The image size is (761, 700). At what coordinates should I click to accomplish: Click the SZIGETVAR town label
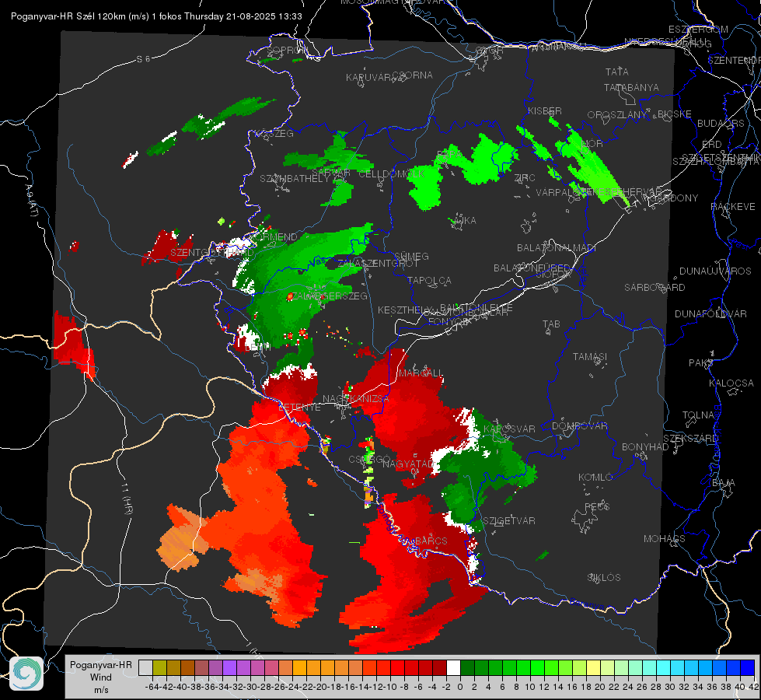[x=509, y=521]
